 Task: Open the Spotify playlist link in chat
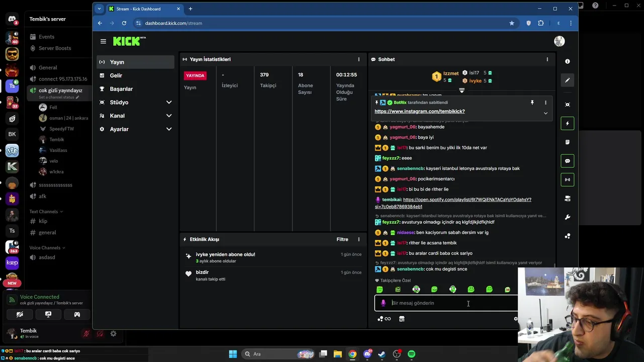pos(453,203)
